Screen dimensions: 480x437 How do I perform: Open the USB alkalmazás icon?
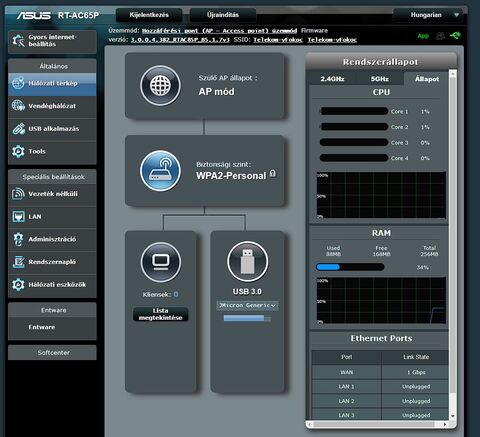point(18,128)
